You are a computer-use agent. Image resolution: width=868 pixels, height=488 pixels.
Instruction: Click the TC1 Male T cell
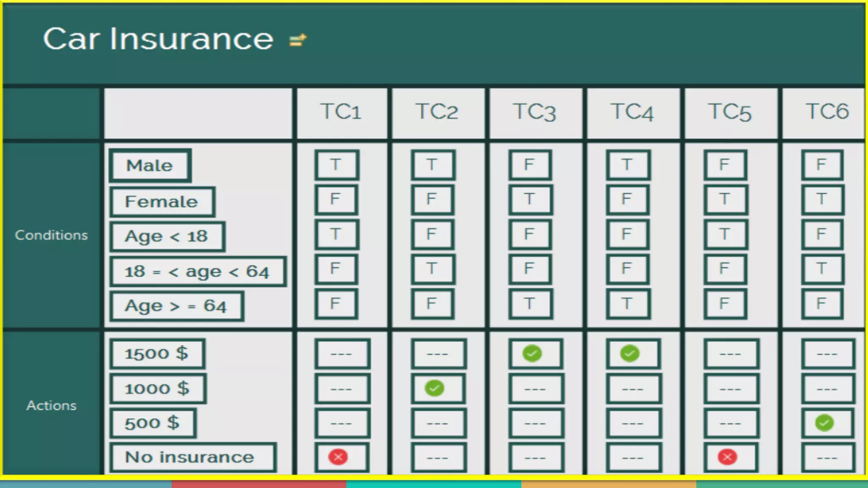coord(336,165)
